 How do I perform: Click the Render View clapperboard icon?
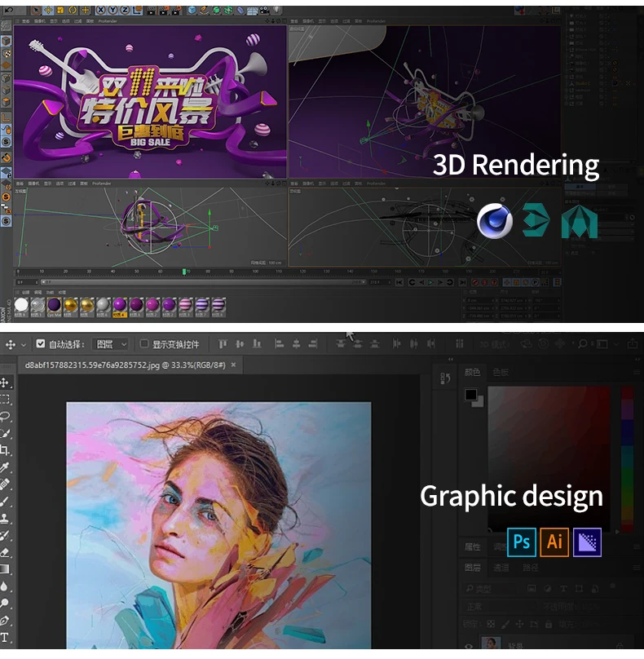click(x=152, y=10)
